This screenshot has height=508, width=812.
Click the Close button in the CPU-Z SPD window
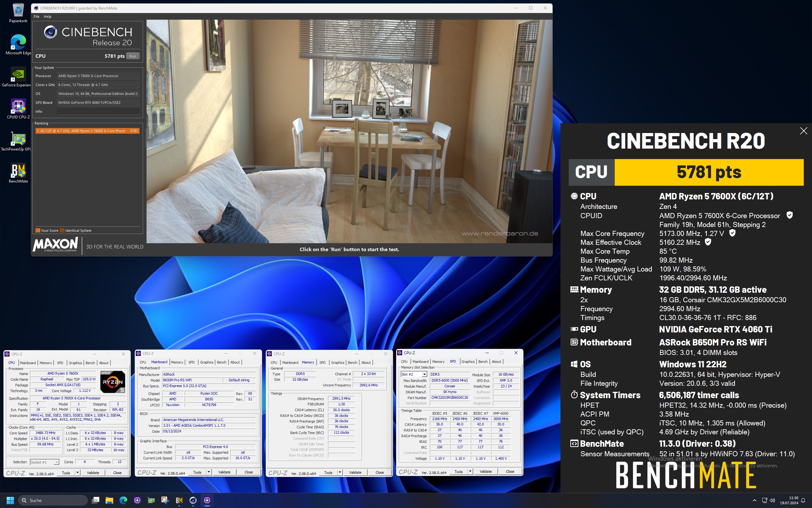[510, 471]
